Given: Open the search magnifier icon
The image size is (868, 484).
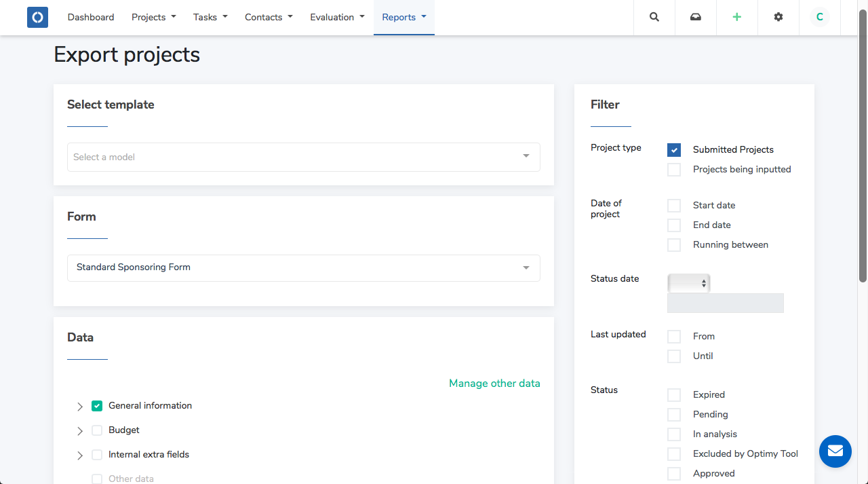Looking at the screenshot, I should pos(654,17).
